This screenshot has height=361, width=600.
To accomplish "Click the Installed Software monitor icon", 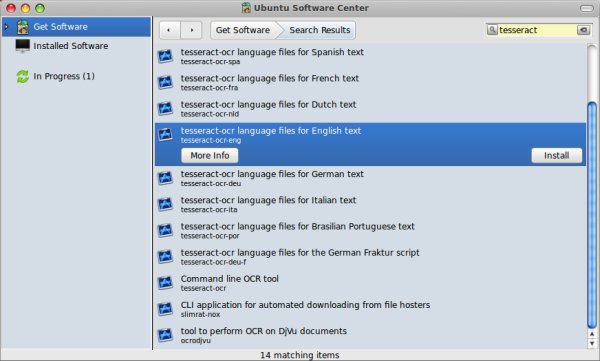I will point(23,46).
